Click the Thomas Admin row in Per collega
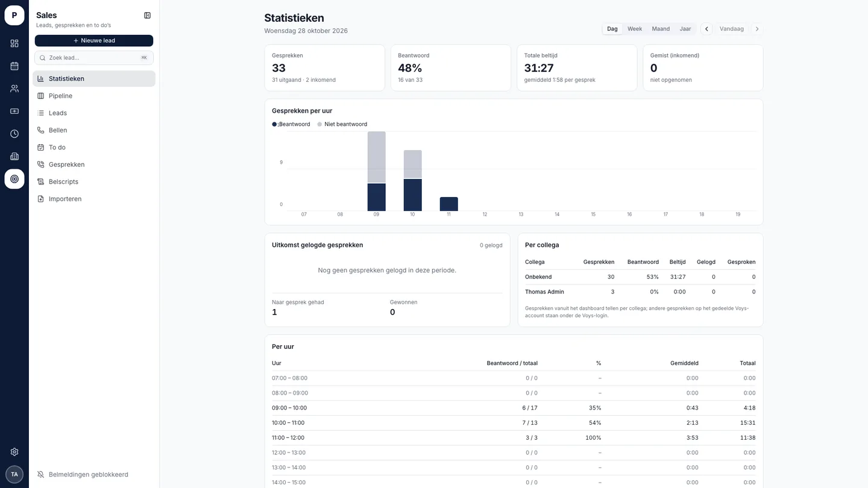The image size is (868, 488). point(640,292)
